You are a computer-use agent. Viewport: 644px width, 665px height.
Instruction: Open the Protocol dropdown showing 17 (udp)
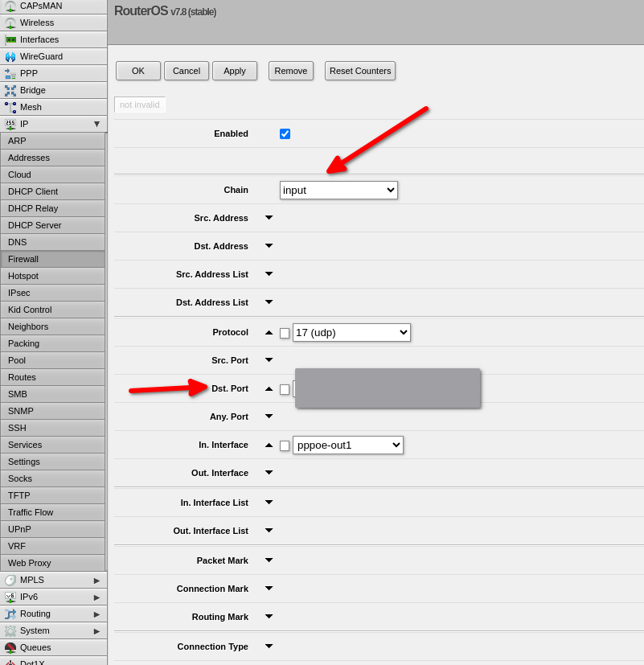pos(351,332)
